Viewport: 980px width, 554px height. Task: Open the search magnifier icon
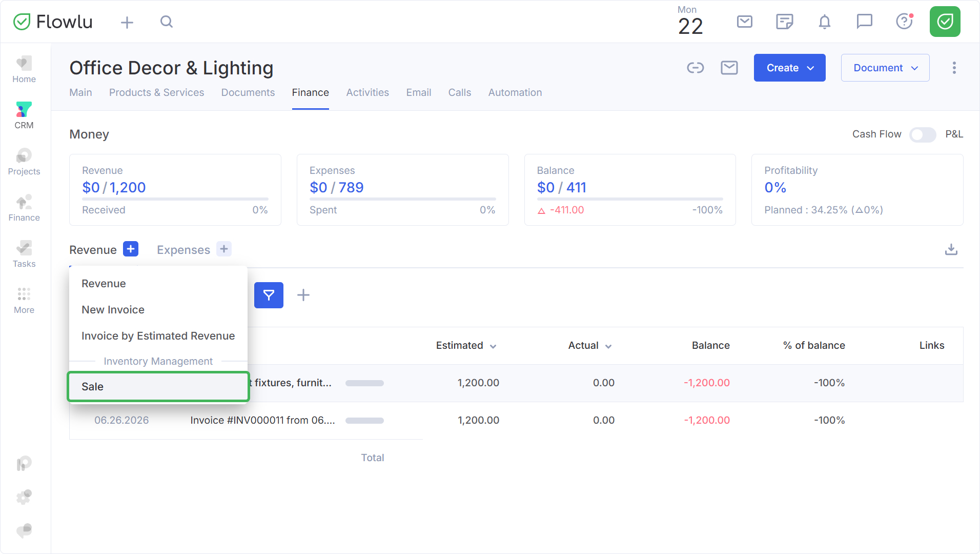pos(167,22)
